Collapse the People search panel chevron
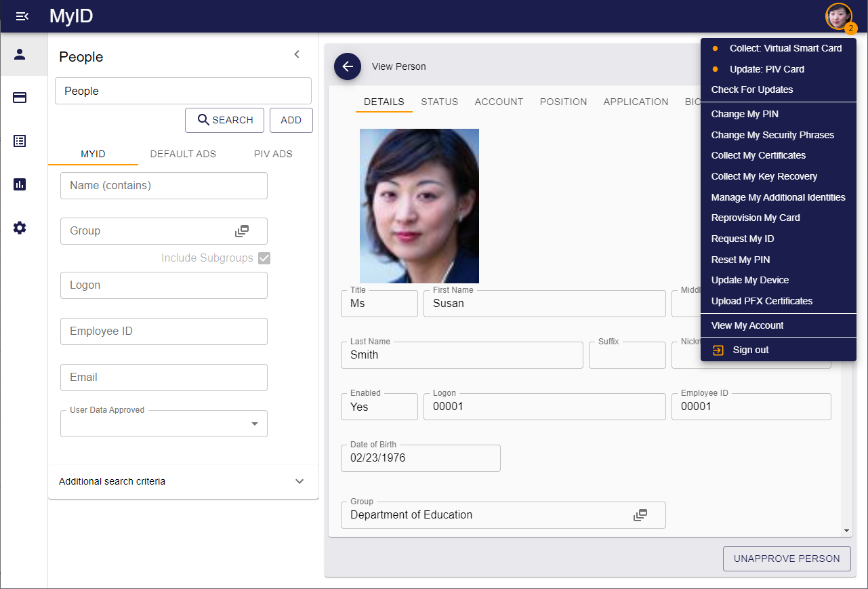 click(x=296, y=54)
